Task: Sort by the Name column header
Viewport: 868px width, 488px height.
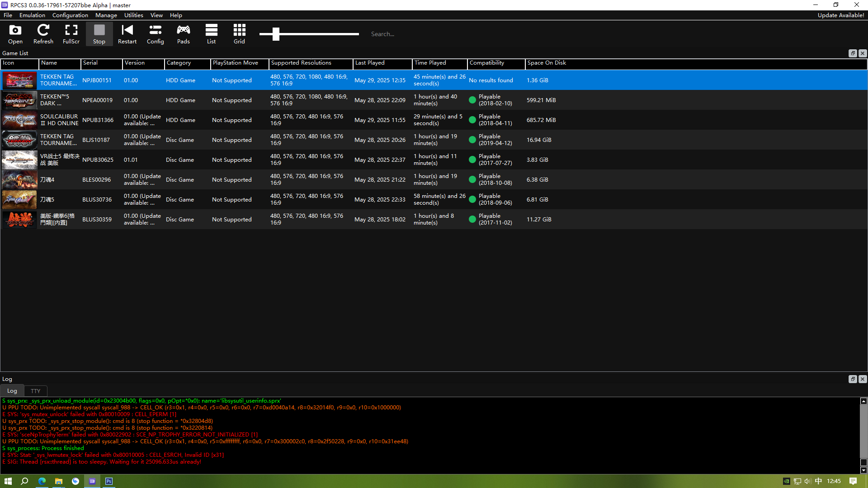Action: point(60,63)
